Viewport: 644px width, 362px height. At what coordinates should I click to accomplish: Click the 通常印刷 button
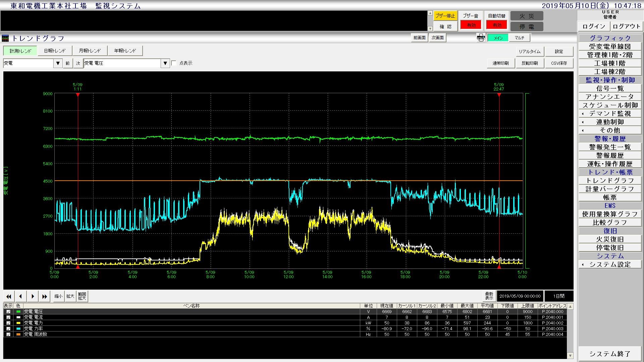(x=500, y=63)
